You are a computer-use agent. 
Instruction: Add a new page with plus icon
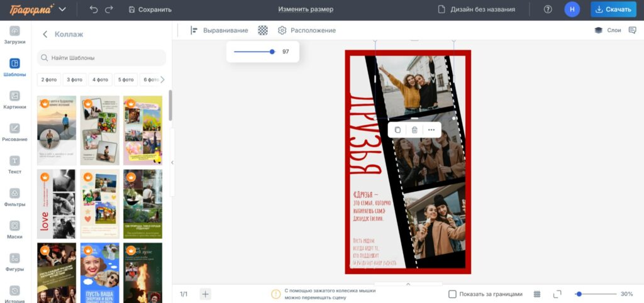point(206,294)
